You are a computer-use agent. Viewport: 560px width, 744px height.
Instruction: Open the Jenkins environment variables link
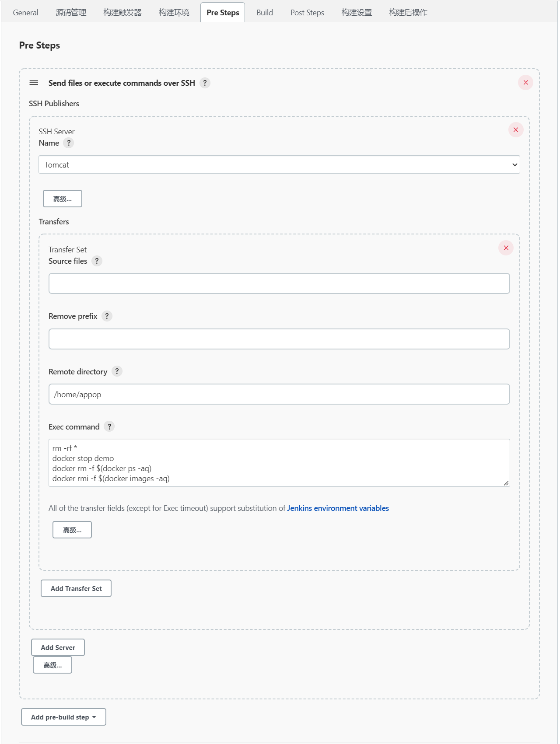pos(338,508)
